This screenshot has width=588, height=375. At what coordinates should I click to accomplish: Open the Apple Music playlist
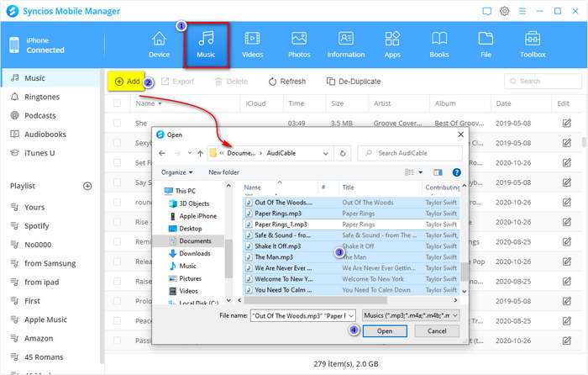45,320
